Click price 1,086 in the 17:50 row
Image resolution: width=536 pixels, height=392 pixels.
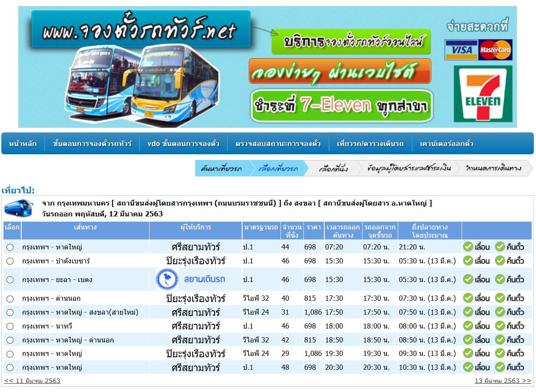point(313,312)
